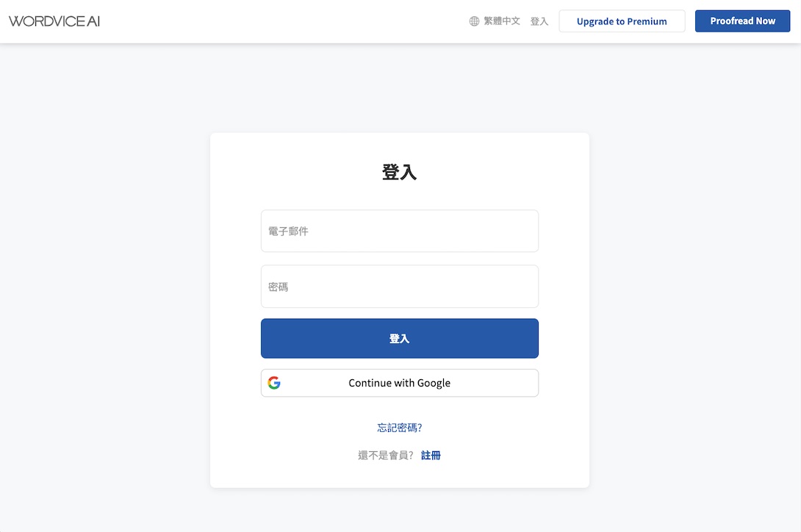Click the 還不是會員? text
The width and height of the screenshot is (801, 532).
(386, 456)
